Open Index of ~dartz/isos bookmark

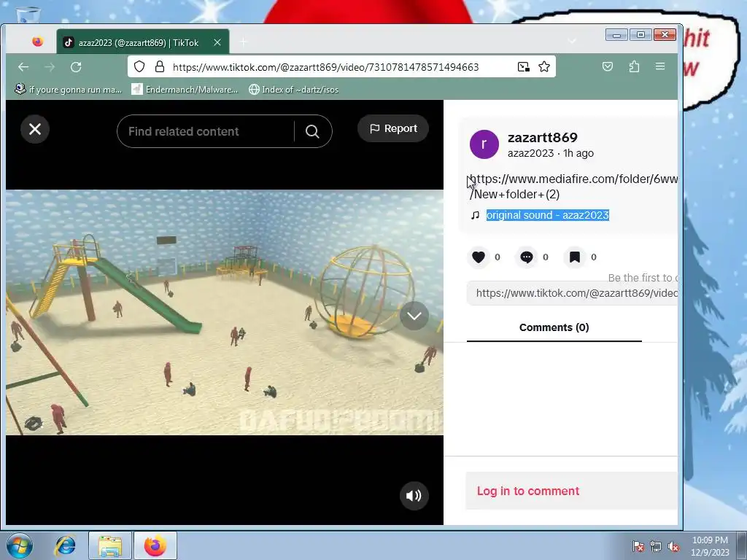[294, 90]
